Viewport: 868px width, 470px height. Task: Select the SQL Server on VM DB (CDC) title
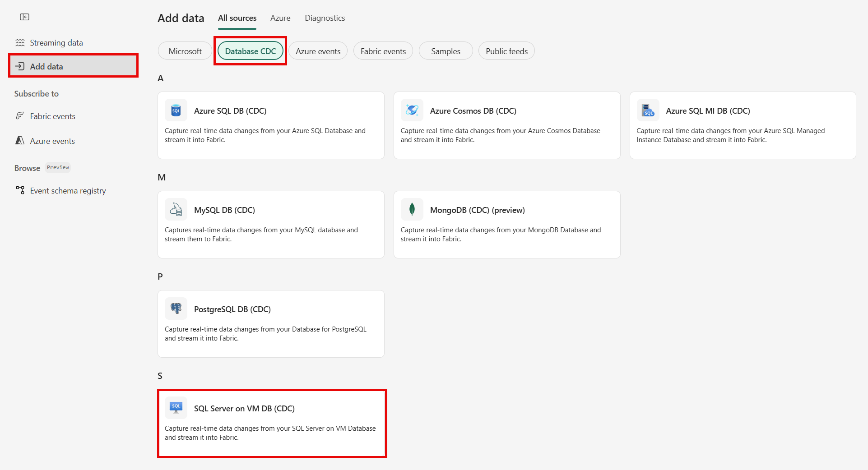(x=244, y=409)
